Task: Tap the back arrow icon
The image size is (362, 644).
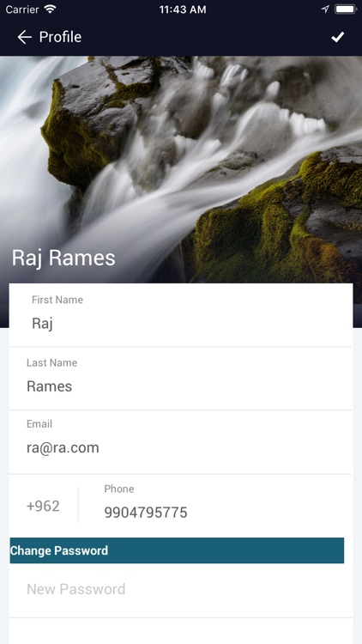Action: coord(24,38)
